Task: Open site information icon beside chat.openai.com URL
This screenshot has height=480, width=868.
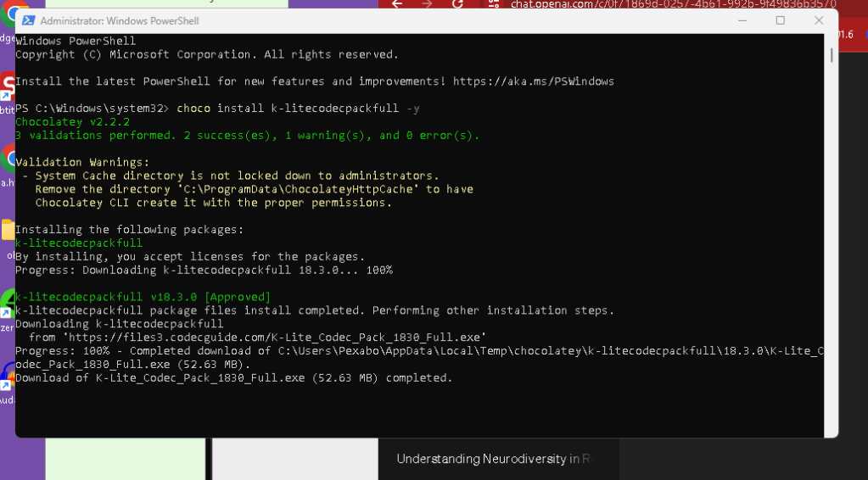Action: (x=494, y=4)
